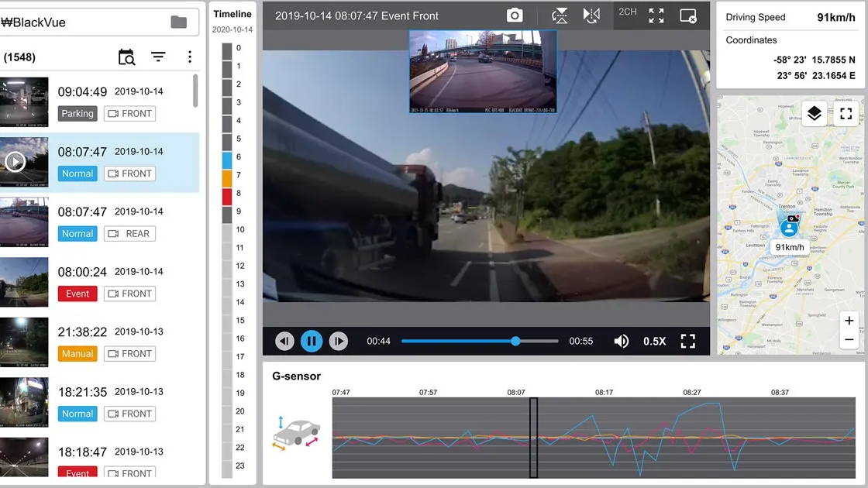This screenshot has width=868, height=488.
Task: Toggle 2CH dual channel view
Action: point(627,12)
